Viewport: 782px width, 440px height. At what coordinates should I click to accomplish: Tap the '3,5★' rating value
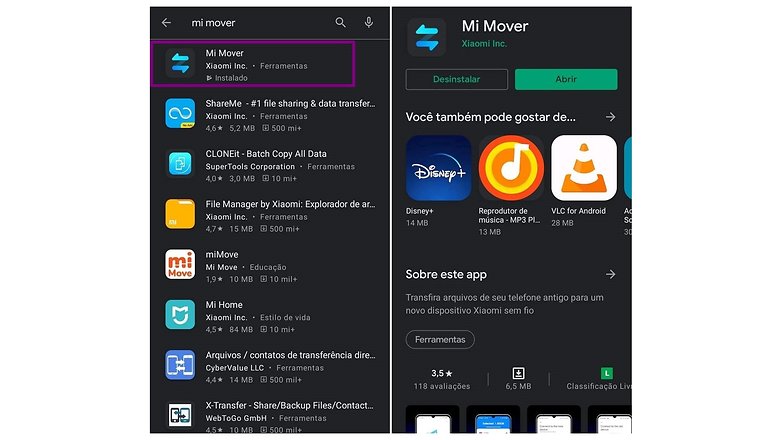pos(441,373)
